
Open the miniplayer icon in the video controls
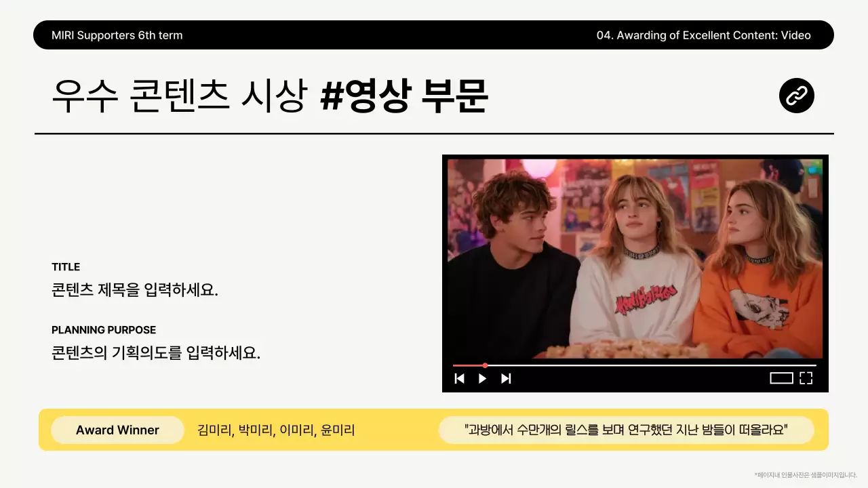[x=780, y=378]
